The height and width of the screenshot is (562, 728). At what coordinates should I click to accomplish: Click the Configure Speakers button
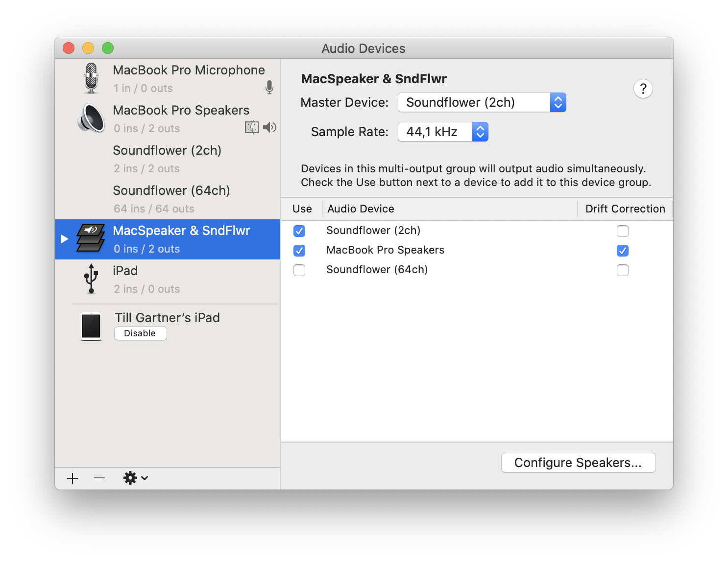pos(578,463)
